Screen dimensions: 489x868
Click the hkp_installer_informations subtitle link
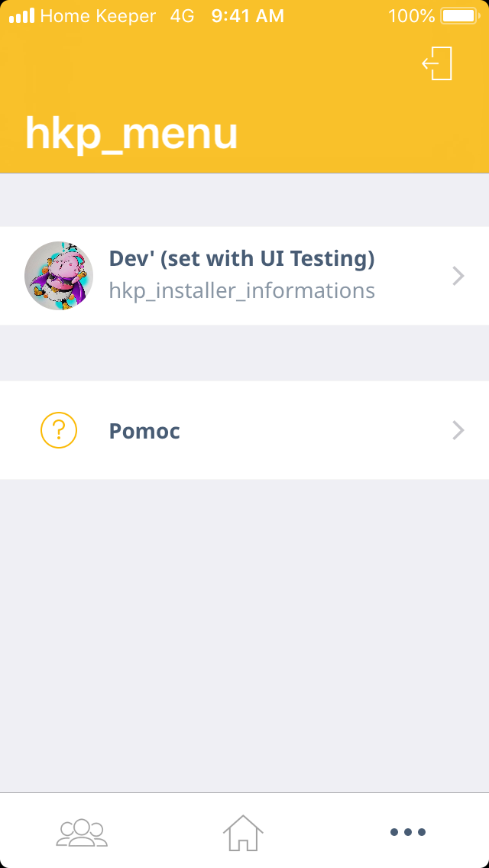(x=241, y=291)
